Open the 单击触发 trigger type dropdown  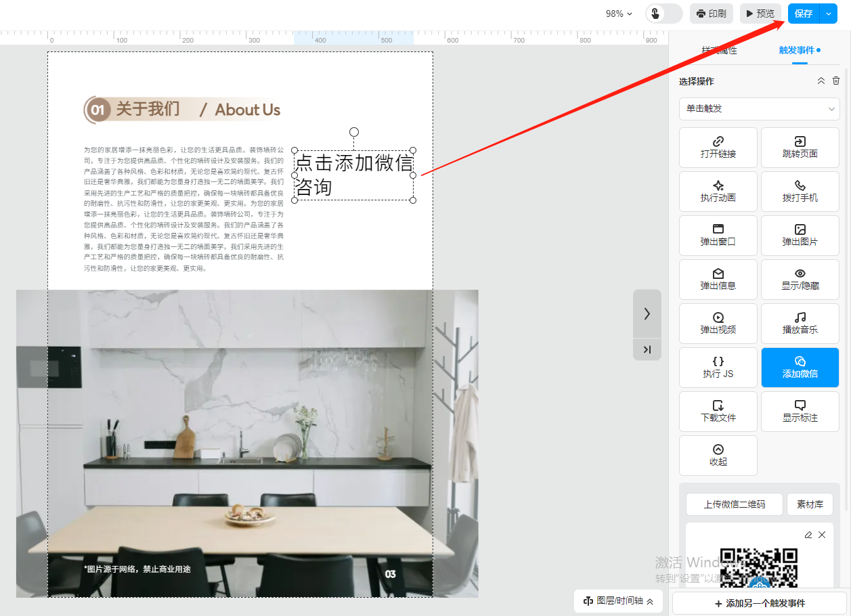(759, 108)
